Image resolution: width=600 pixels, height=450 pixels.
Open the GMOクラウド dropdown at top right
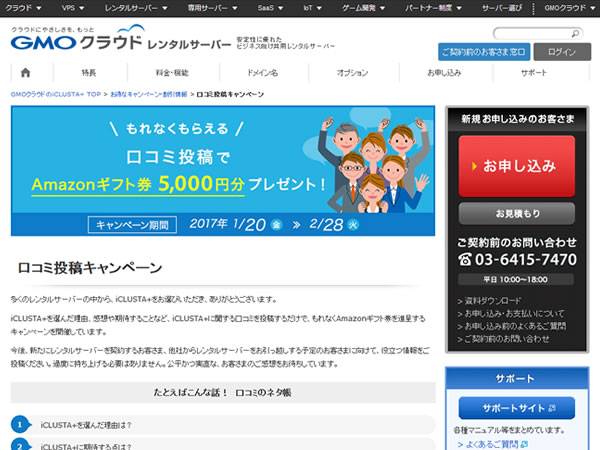click(569, 8)
